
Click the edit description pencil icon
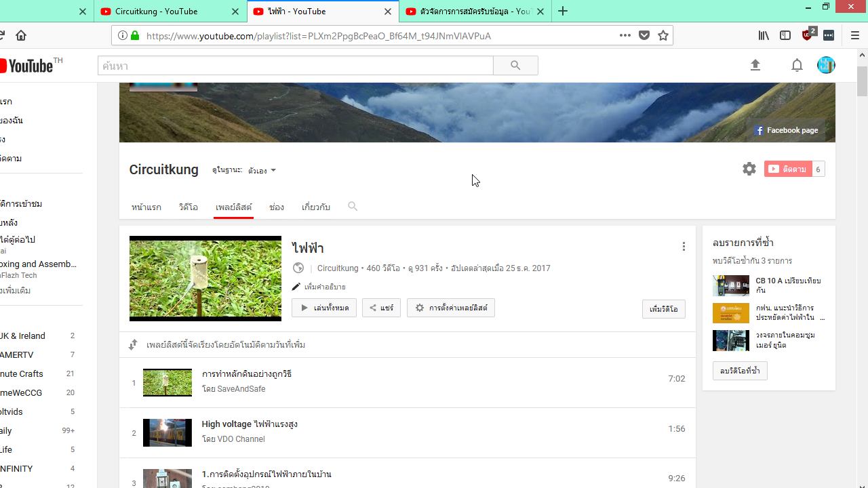coord(296,287)
